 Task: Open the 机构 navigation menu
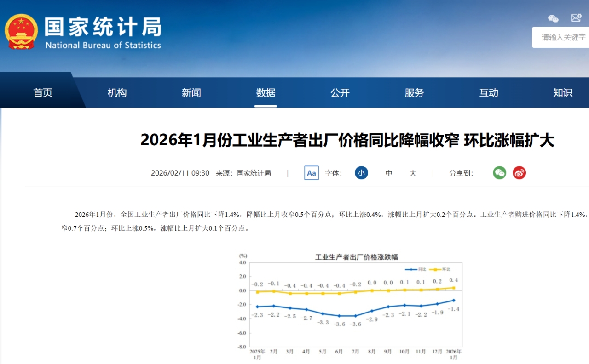coord(117,93)
